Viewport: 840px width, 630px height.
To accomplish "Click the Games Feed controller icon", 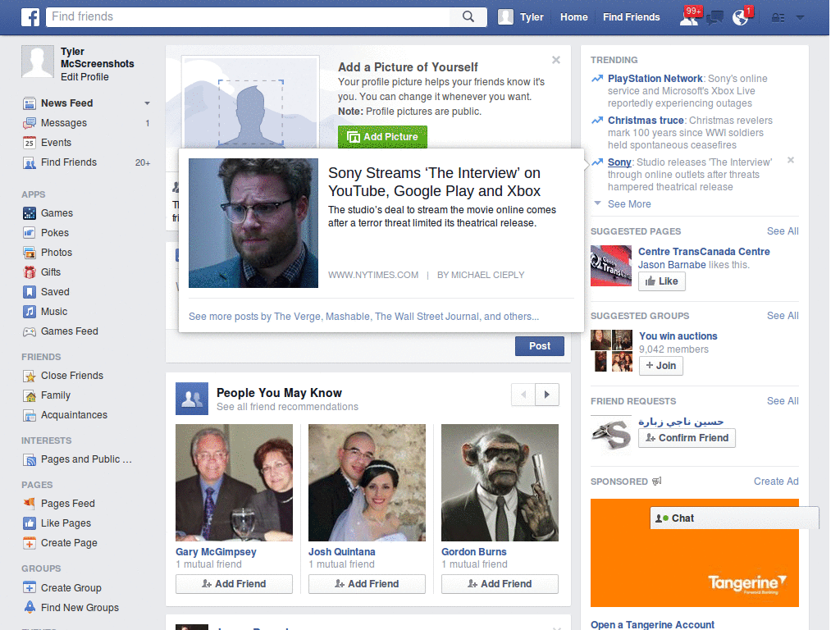I will [29, 331].
